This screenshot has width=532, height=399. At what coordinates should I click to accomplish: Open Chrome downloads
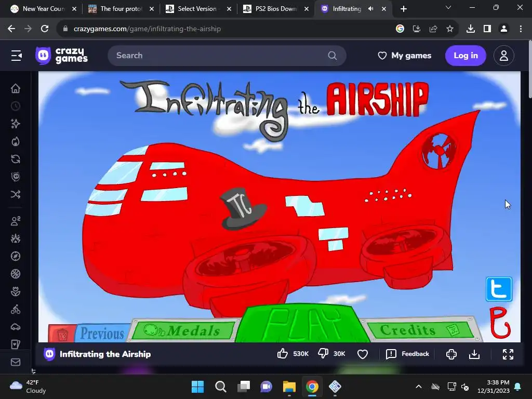click(471, 29)
